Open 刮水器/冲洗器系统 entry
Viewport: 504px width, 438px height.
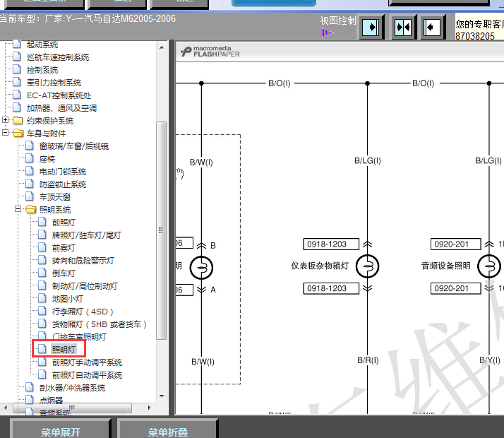(x=72, y=388)
